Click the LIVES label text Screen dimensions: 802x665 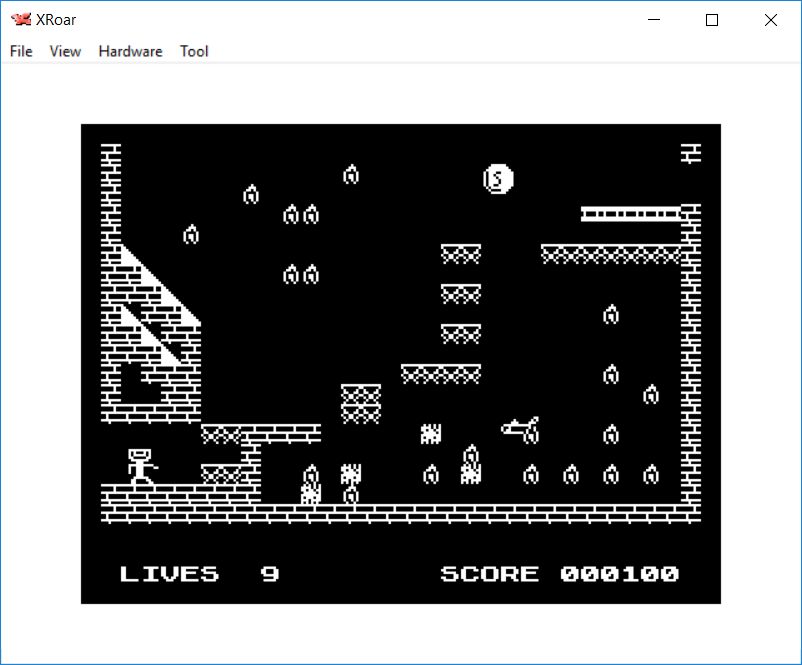pyautogui.click(x=169, y=574)
